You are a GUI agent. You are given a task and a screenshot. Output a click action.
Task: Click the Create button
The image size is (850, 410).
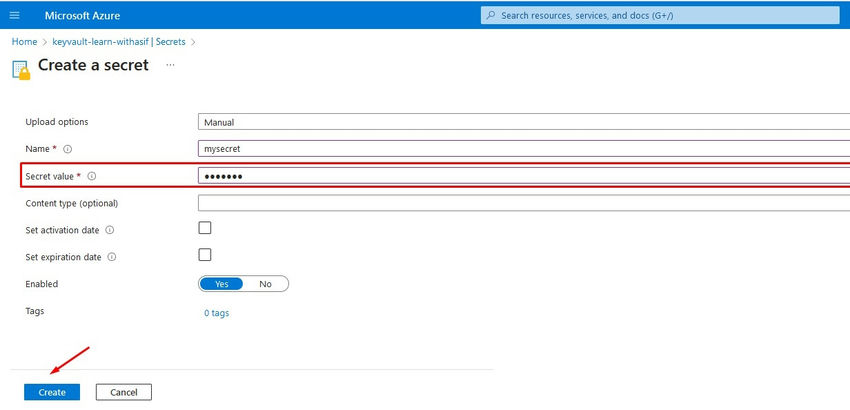pos(52,392)
